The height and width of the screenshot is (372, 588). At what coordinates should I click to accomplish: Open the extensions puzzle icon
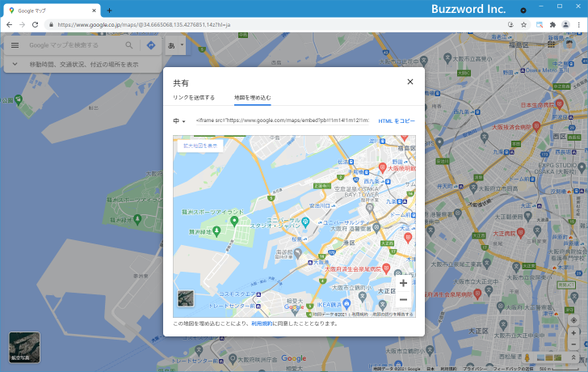[552, 25]
